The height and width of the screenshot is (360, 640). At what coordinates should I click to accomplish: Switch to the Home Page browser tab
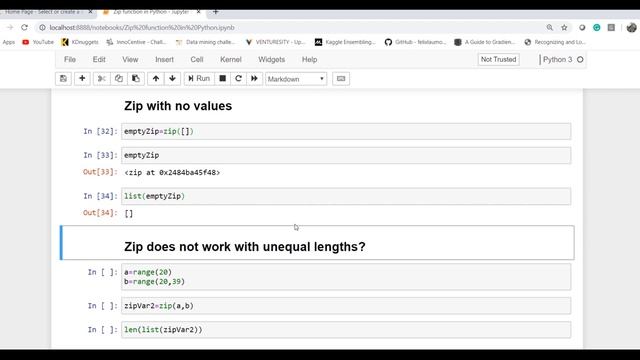tap(43, 12)
